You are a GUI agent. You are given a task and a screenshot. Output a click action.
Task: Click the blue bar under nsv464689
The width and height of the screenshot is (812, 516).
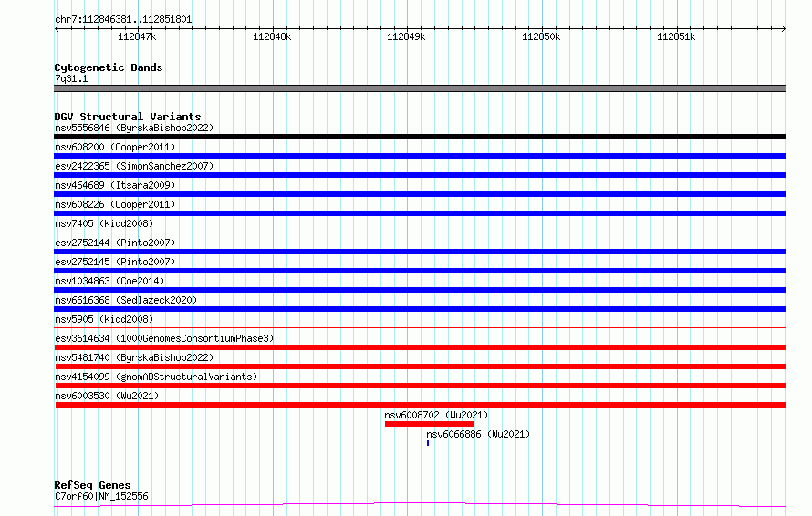pyautogui.click(x=420, y=194)
